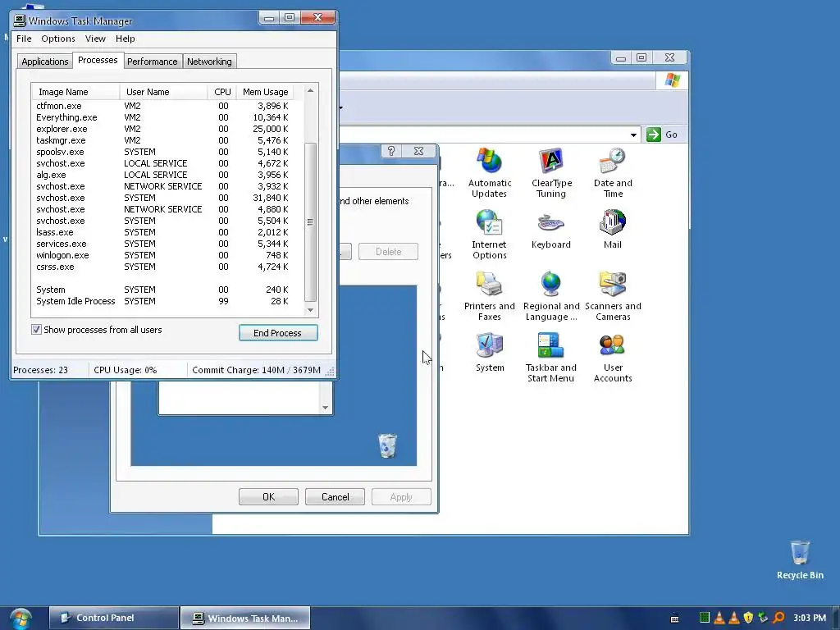Select the explorer.exe process row
This screenshot has width=840, height=630.
click(162, 129)
